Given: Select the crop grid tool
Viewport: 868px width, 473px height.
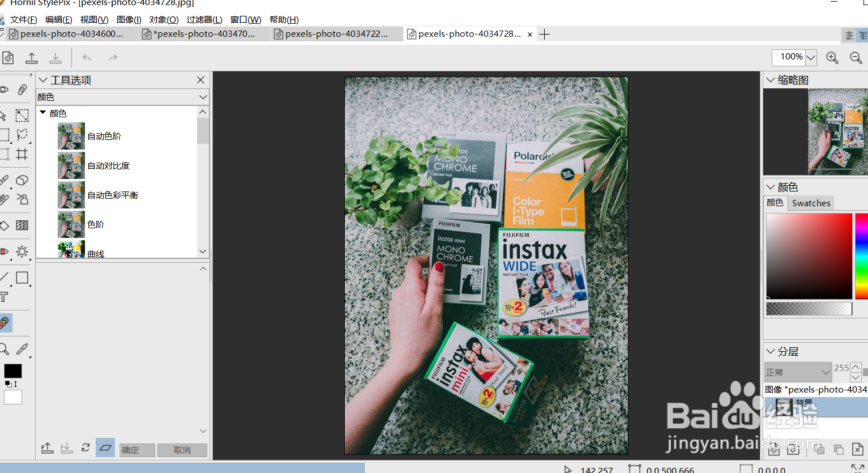Looking at the screenshot, I should [22, 154].
